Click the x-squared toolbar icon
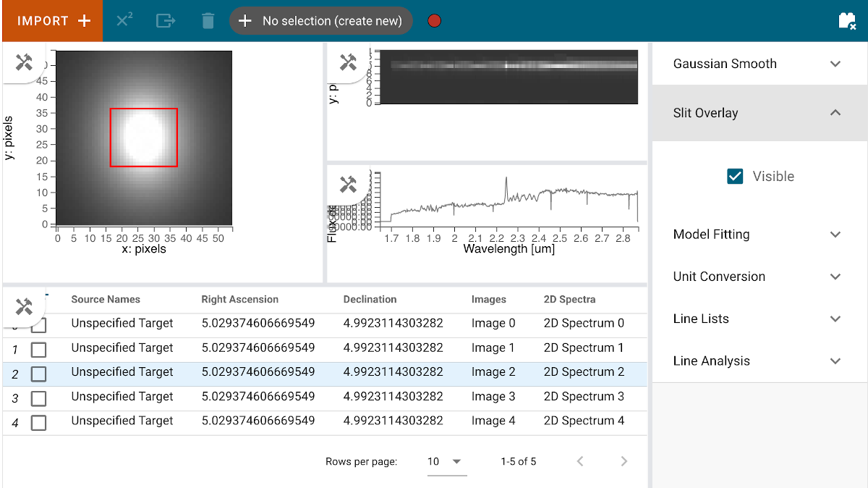The height and width of the screenshot is (488, 868). [124, 21]
